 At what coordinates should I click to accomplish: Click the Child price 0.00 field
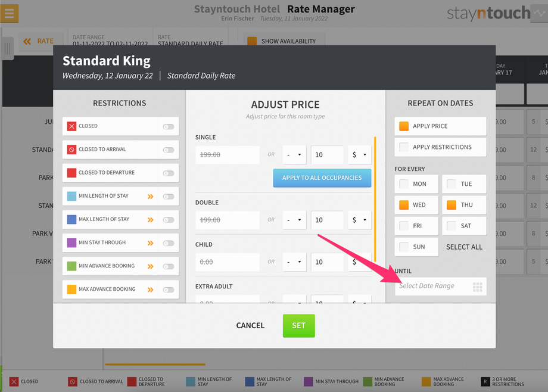pos(227,262)
